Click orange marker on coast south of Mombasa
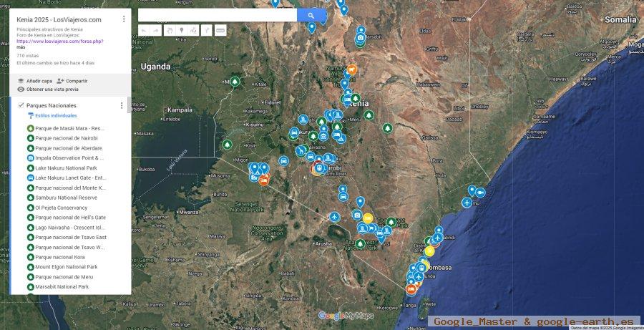The image size is (644, 330). (411, 289)
